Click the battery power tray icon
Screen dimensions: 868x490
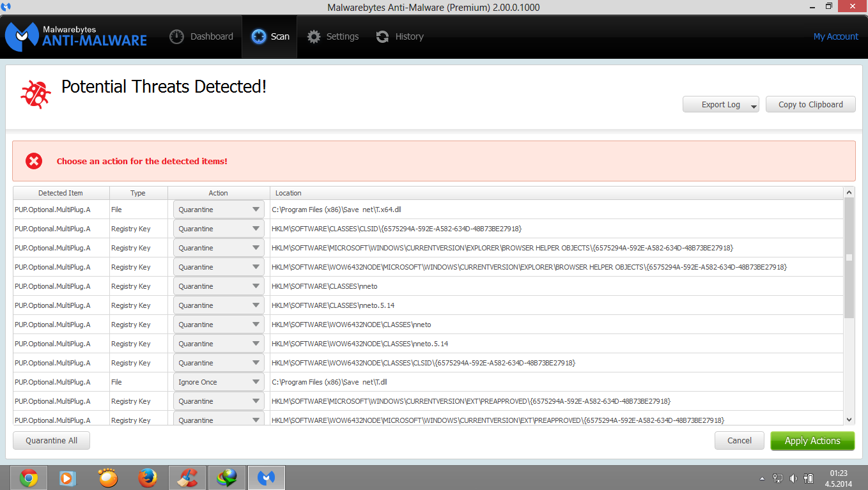809,479
